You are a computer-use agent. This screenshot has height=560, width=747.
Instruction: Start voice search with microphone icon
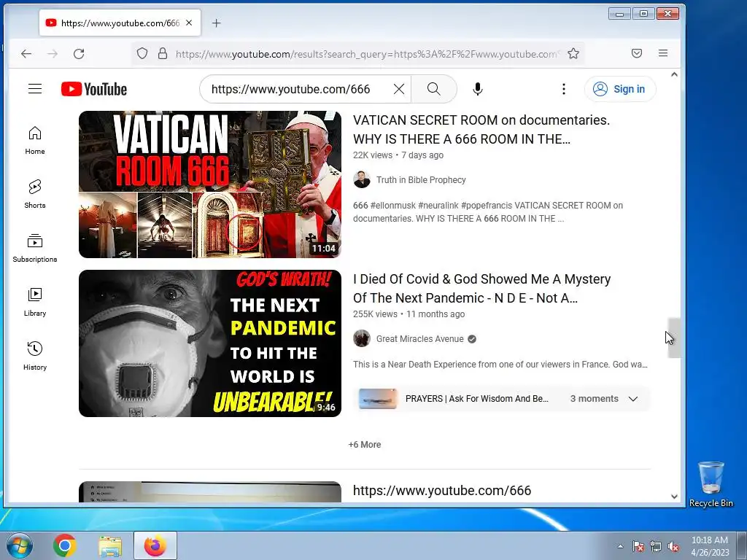(x=477, y=89)
